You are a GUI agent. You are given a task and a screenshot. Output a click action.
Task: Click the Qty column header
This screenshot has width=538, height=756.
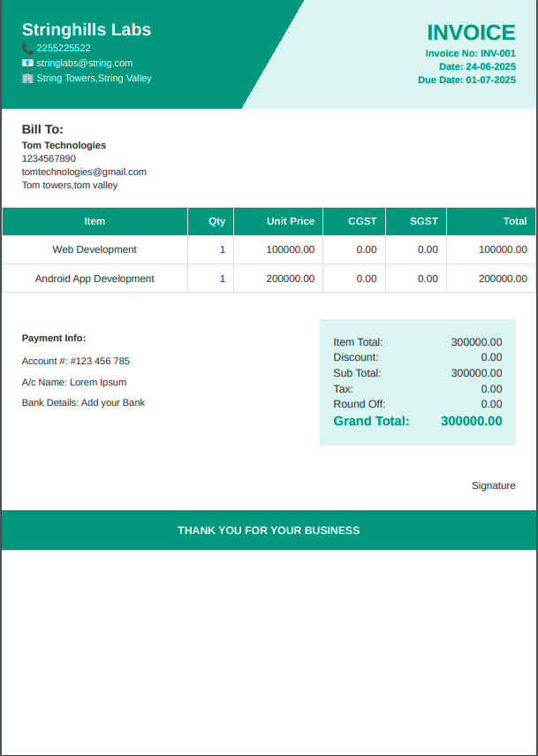[x=216, y=221]
